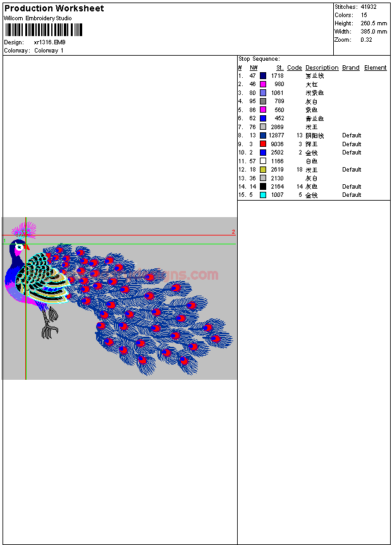Click the Code column header
Viewport: 392px width, 545px height.
294,68
